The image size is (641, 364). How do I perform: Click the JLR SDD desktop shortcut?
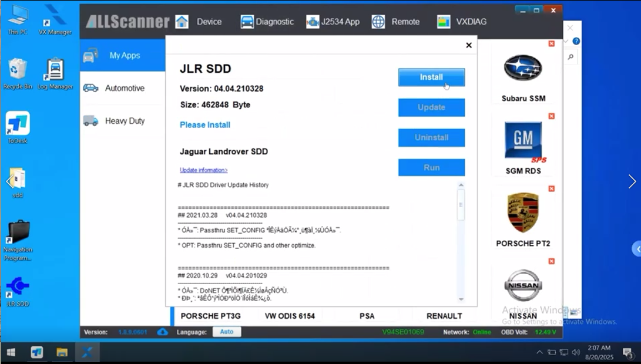(18, 292)
